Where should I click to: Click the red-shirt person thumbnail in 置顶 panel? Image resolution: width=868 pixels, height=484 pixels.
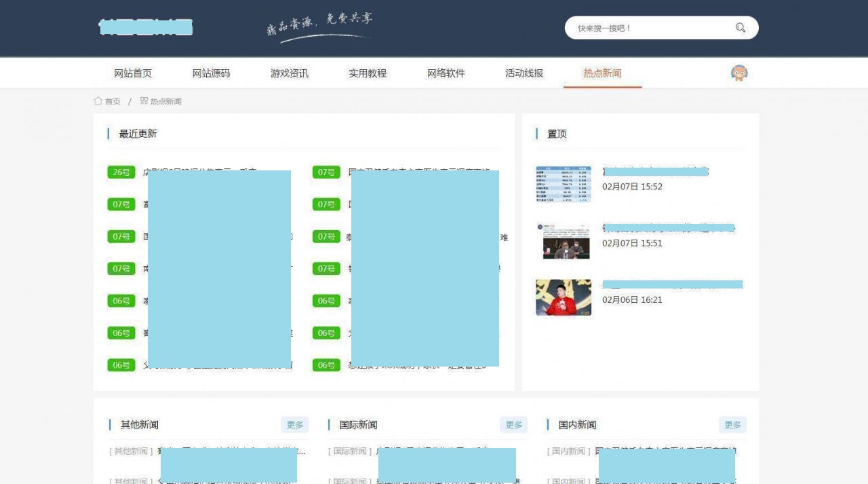[564, 297]
